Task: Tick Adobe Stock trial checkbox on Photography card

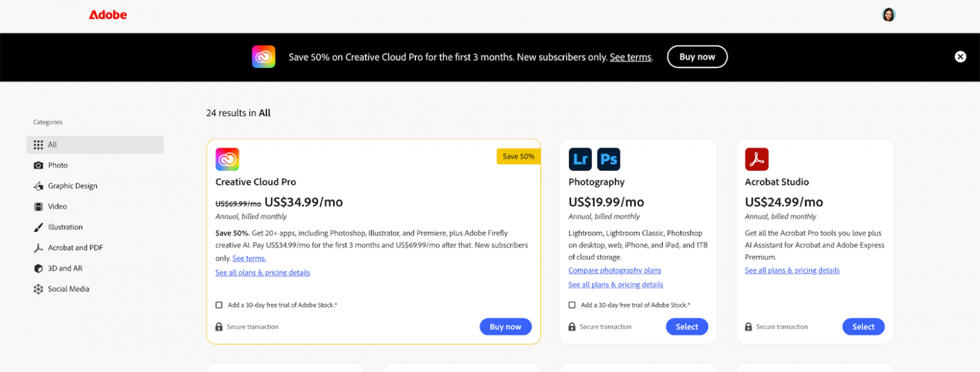Action: tap(572, 305)
